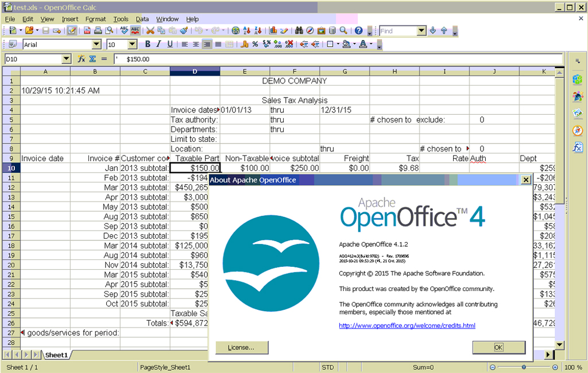Open the Format menu
588x373 pixels.
96,19
